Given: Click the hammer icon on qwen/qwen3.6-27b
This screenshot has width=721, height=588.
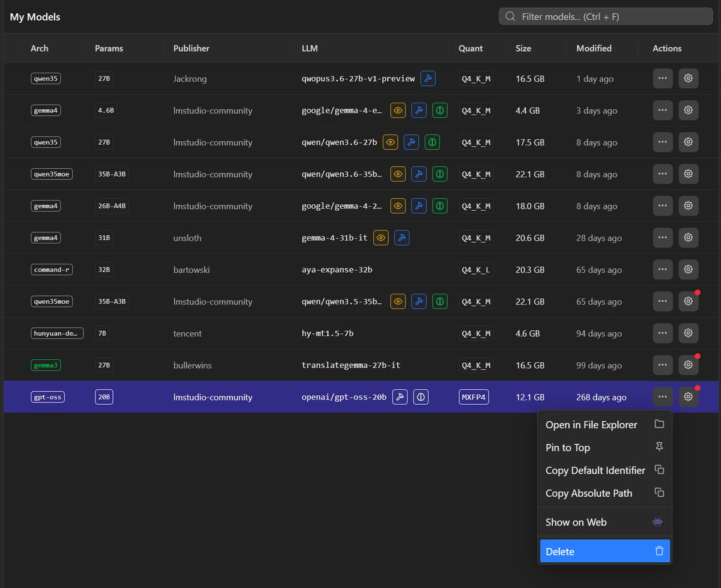Looking at the screenshot, I should click(412, 142).
